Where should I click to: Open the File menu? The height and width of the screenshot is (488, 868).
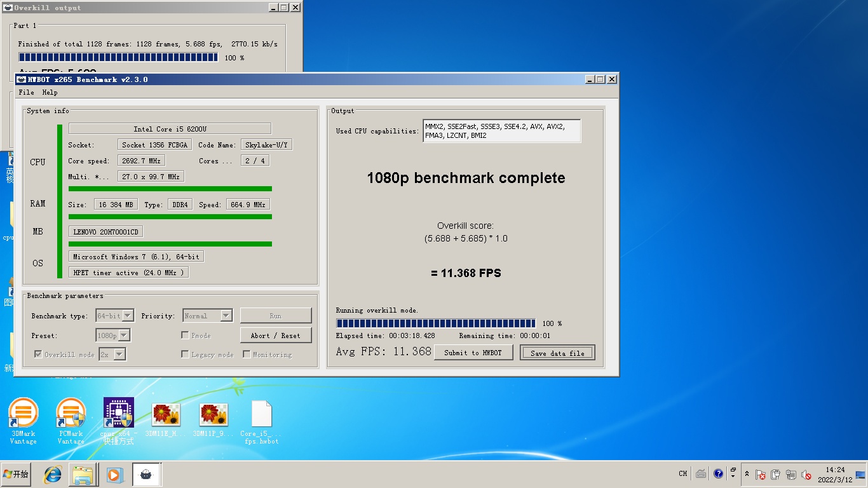[27, 93]
